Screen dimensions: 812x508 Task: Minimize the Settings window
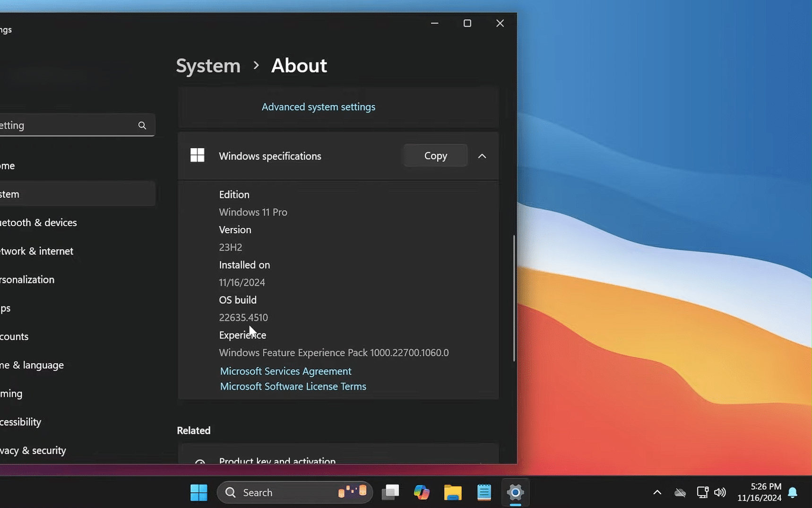click(434, 23)
